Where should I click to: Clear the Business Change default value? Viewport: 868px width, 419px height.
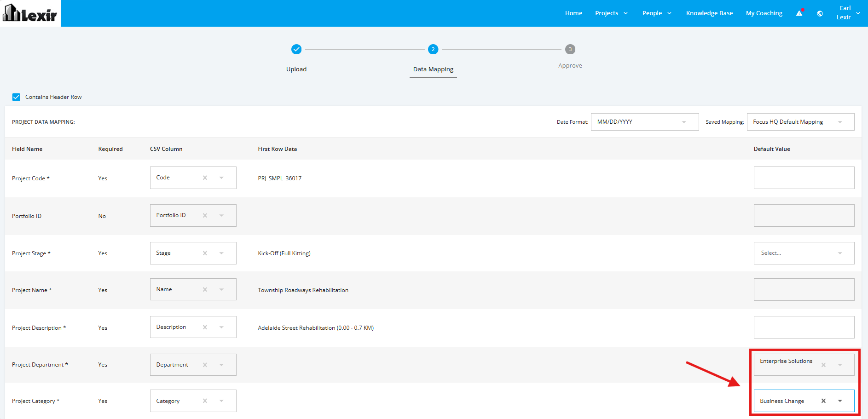[x=823, y=401]
